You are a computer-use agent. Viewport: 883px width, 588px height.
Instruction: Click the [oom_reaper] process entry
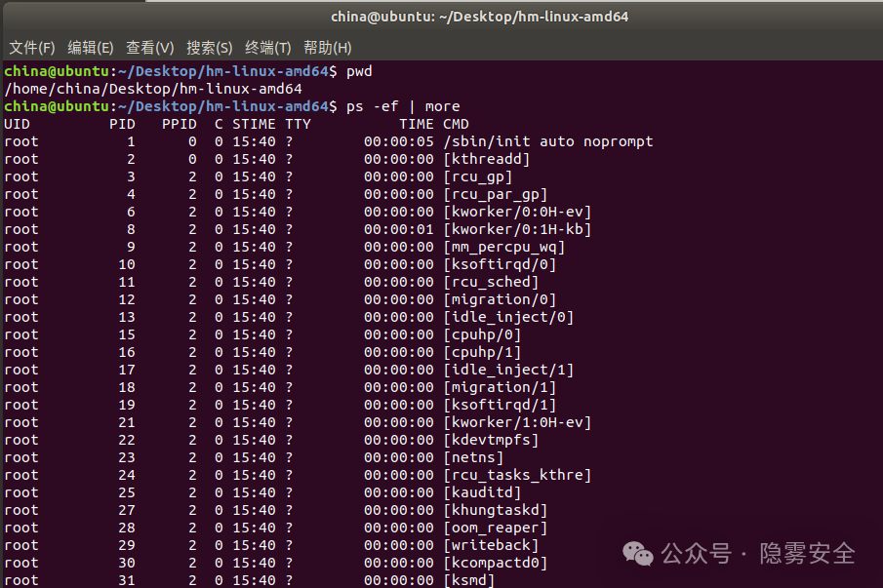pyautogui.click(x=495, y=528)
